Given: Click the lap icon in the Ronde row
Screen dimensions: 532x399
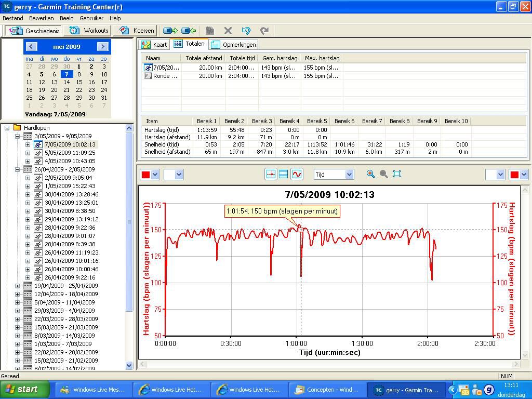Looking at the screenshot, I should [148, 76].
